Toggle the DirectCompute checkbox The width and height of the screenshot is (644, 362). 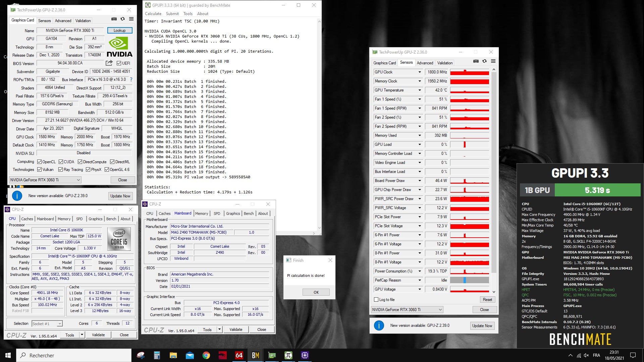[80, 162]
